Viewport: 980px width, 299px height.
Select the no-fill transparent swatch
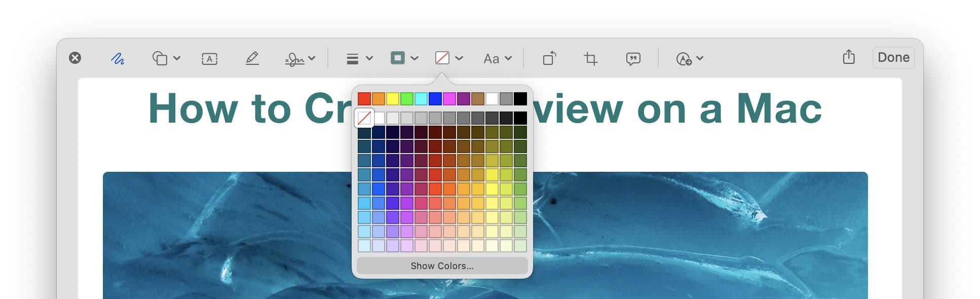pos(364,118)
